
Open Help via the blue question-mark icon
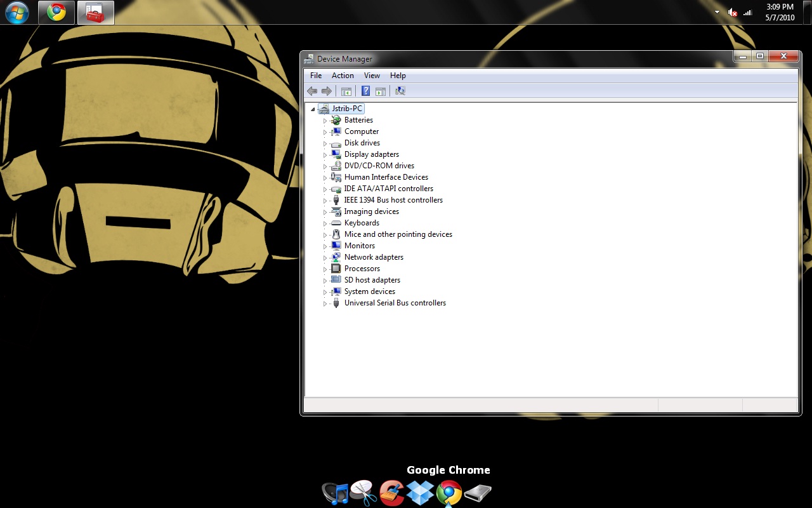click(365, 91)
